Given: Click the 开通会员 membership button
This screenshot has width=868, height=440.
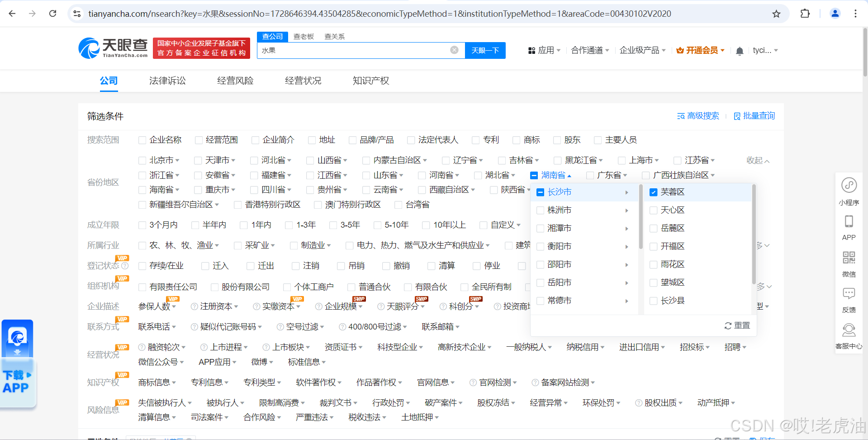Looking at the screenshot, I should coord(700,50).
